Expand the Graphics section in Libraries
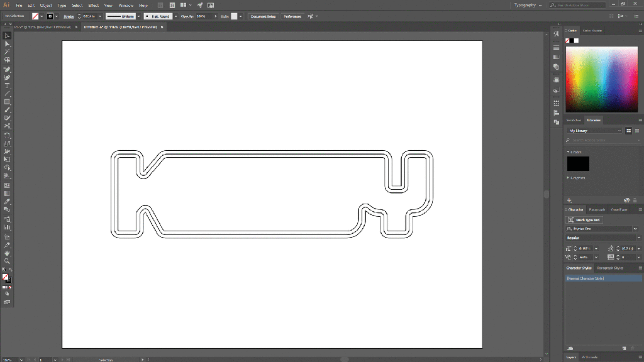Screen dimensions: 644x362 click(x=568, y=178)
